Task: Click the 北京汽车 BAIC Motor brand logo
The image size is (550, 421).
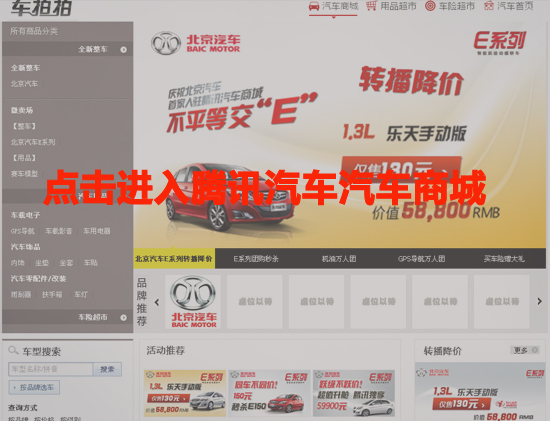Action: click(x=193, y=302)
